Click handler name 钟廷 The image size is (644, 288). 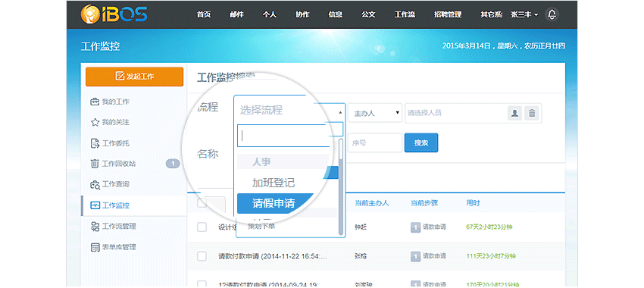coord(361,227)
